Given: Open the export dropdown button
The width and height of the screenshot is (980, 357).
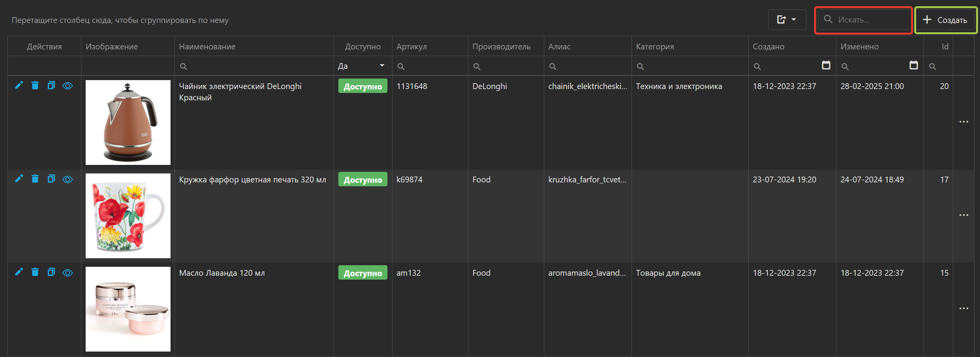Looking at the screenshot, I should (x=786, y=19).
